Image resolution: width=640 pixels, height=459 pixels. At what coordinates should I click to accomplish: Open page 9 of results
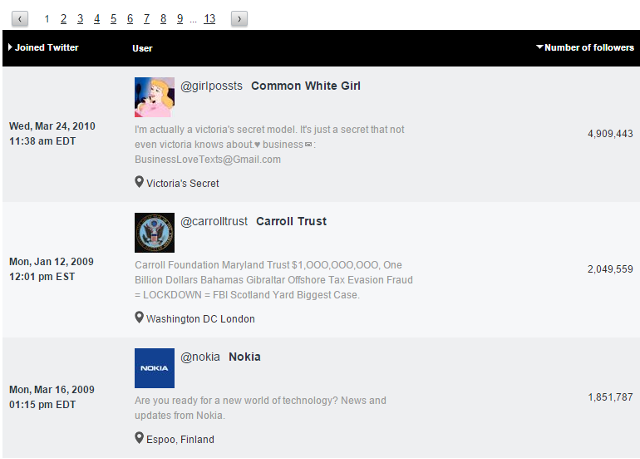click(x=180, y=19)
